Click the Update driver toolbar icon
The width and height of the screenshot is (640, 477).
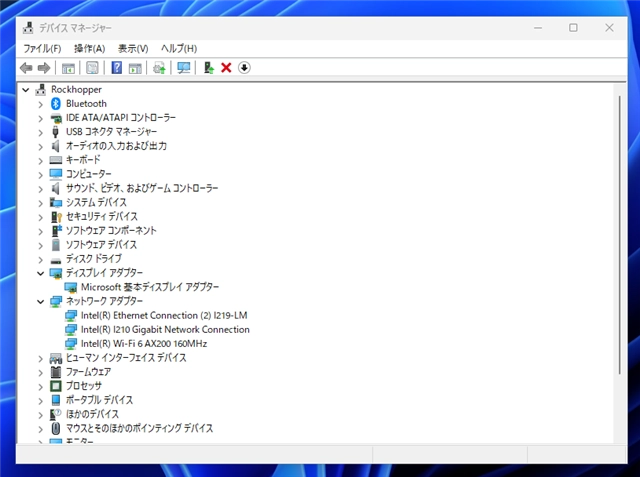coord(159,68)
